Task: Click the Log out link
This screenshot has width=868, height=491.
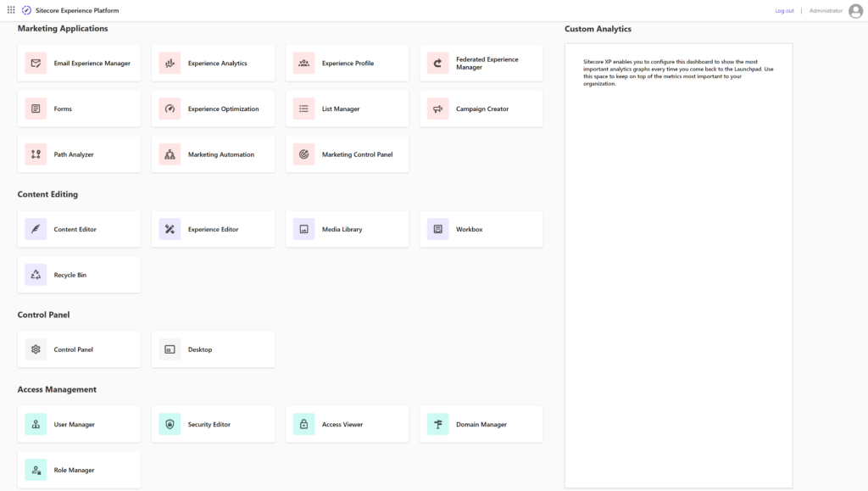Action: (782, 10)
